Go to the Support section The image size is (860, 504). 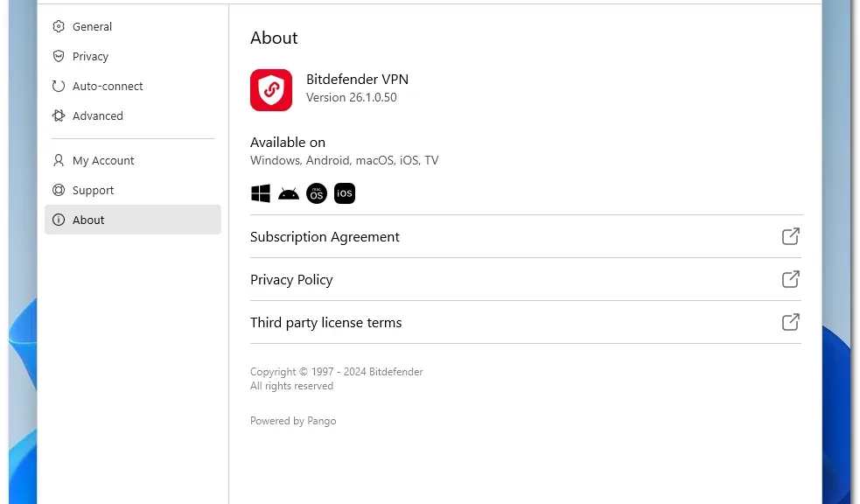click(x=133, y=190)
